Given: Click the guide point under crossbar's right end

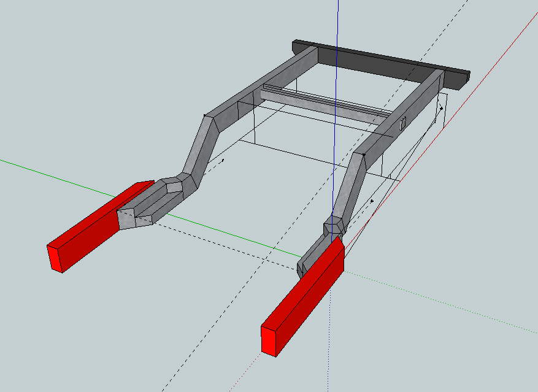Looking at the screenshot, I should pos(441,109).
